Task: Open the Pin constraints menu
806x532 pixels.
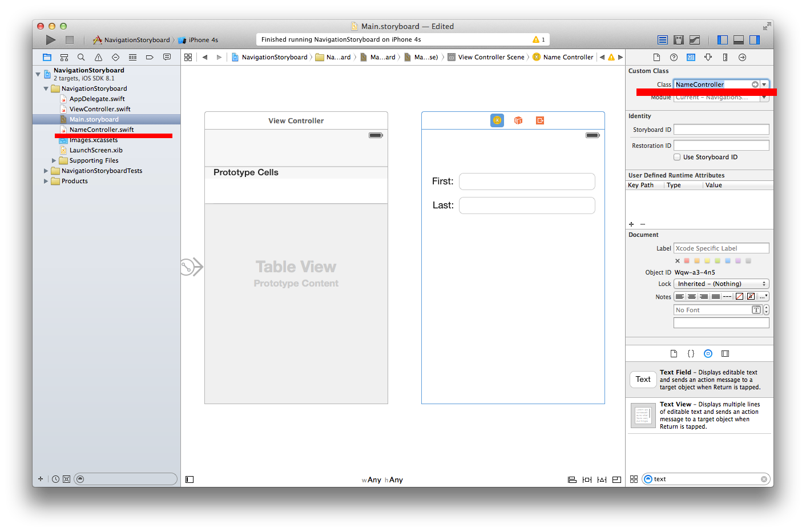Action: point(587,480)
